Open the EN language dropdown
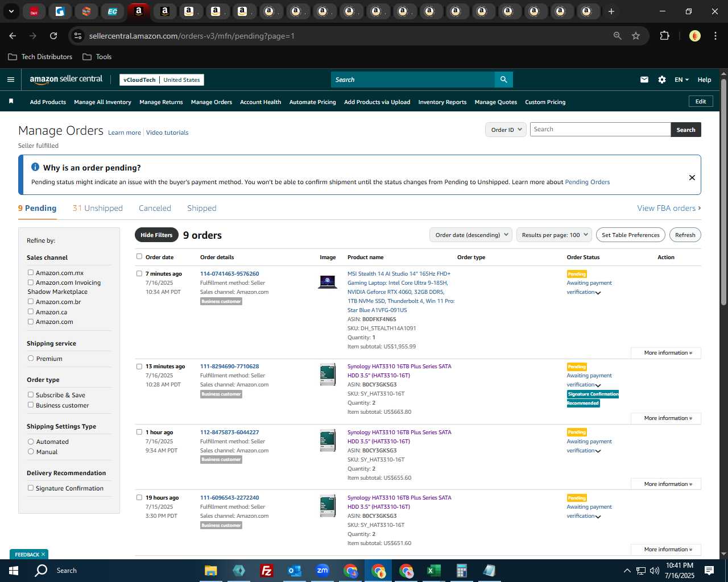728x582 pixels. click(681, 80)
